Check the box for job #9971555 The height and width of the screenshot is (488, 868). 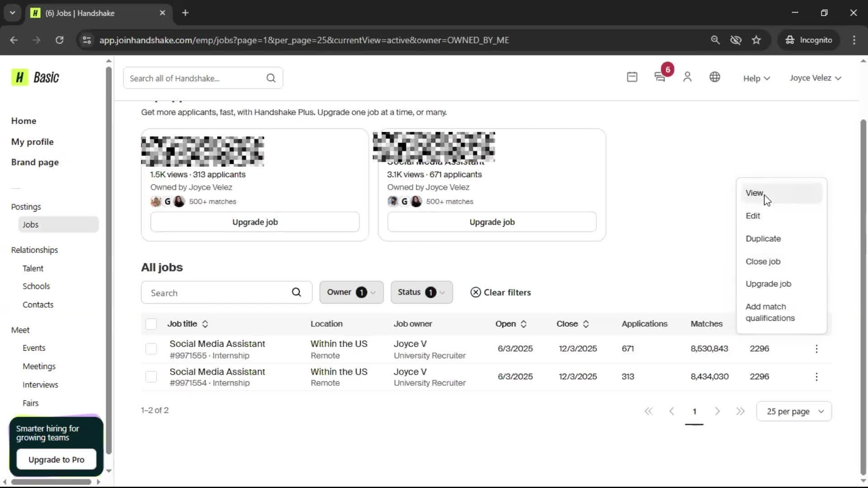point(151,349)
